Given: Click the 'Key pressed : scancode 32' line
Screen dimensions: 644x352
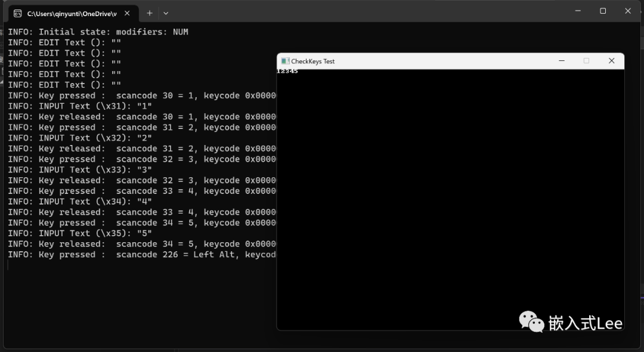Looking at the screenshot, I should (142, 159).
